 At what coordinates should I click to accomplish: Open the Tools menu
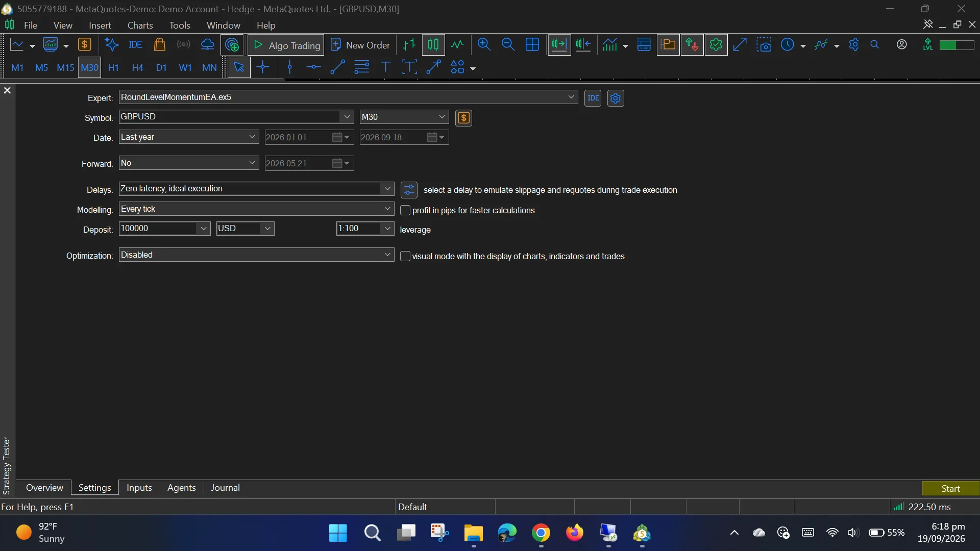(x=180, y=25)
